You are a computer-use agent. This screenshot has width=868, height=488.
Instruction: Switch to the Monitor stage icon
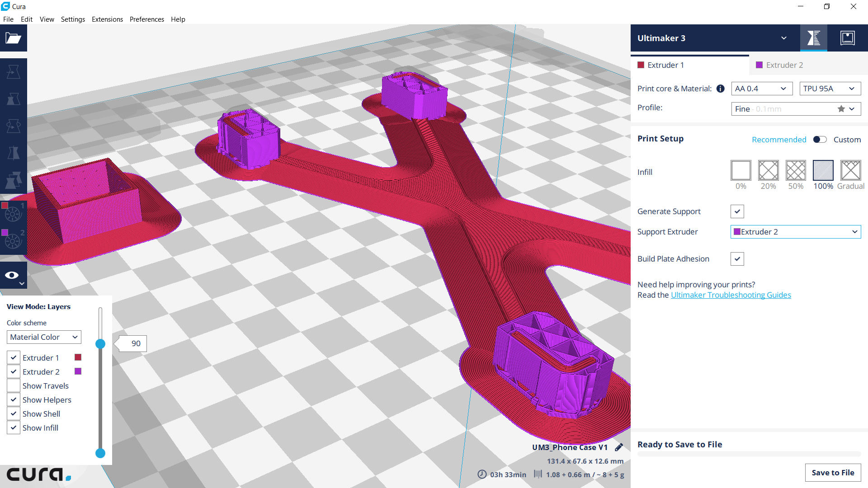(x=848, y=38)
